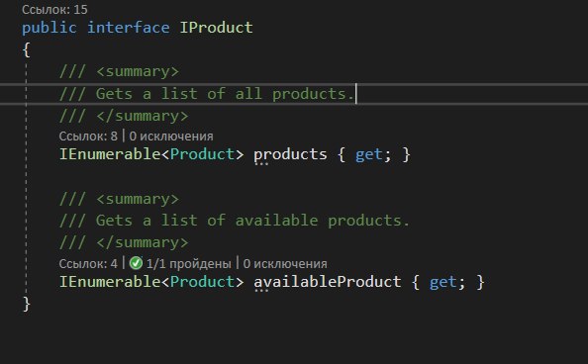Click the 'products' property identifier
The height and width of the screenshot is (364, 588).
click(290, 154)
